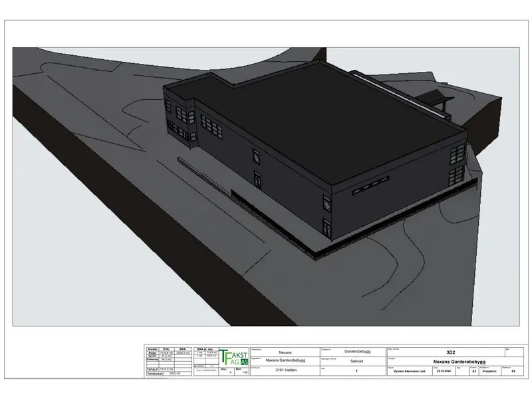This screenshot has width=532, height=399.
Task: Select the 'Garderobebygg' measure type cell
Action: pos(353,352)
